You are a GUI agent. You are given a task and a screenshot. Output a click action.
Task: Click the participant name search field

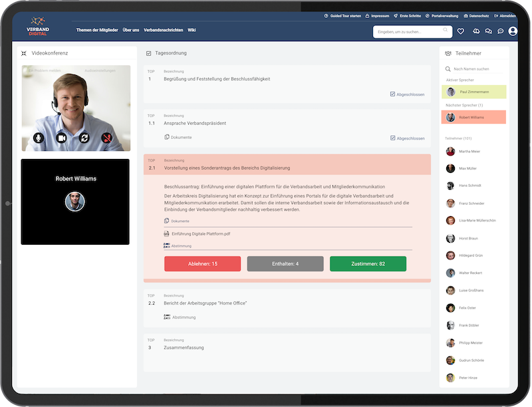(477, 69)
